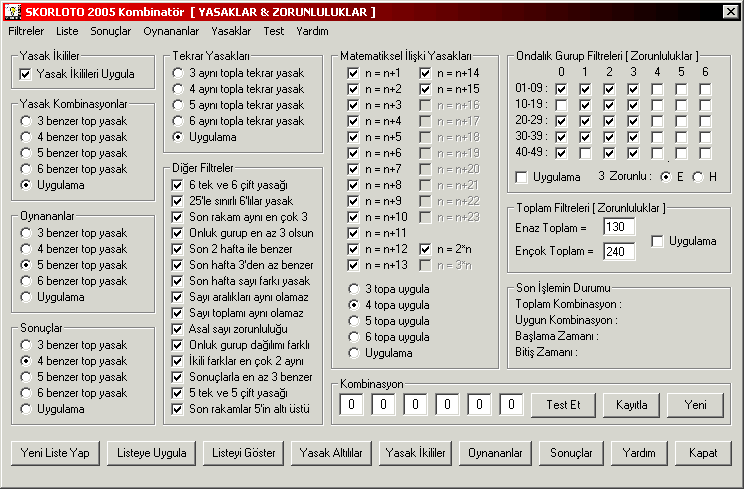Click the Kayıtla button
Image resolution: width=744 pixels, height=489 pixels.
coord(632,405)
